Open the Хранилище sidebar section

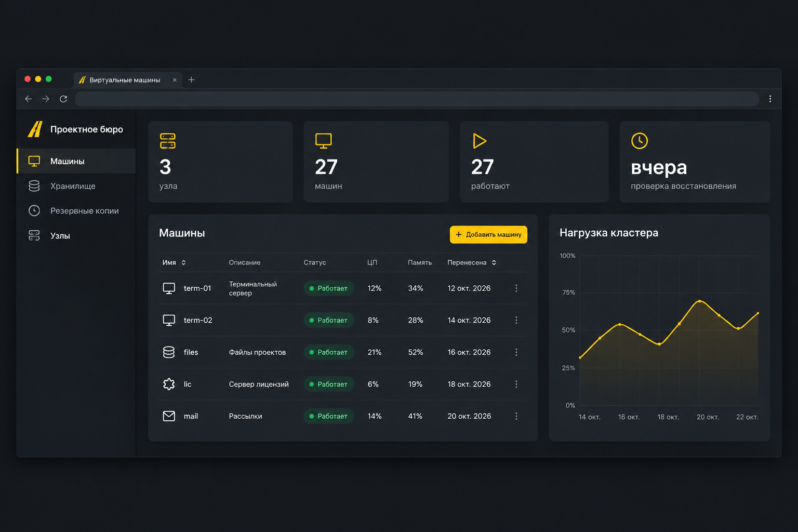(76, 186)
